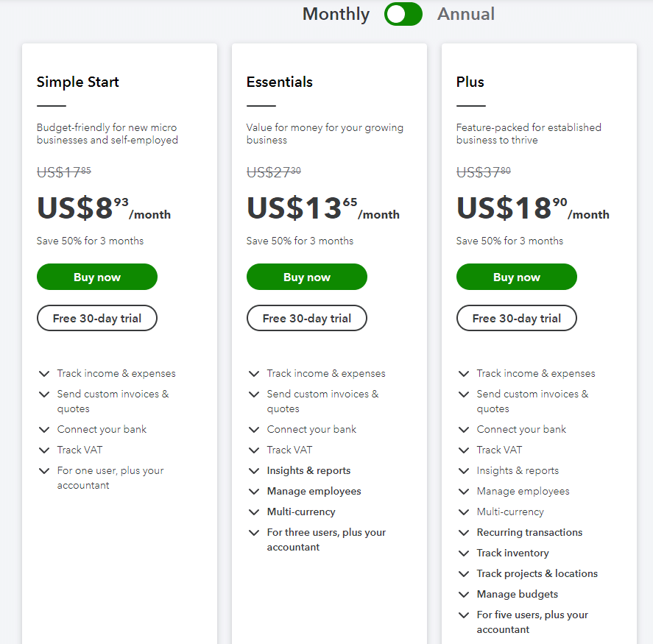Click Buy now for Essentials plan
The image size is (653, 644).
click(x=306, y=277)
